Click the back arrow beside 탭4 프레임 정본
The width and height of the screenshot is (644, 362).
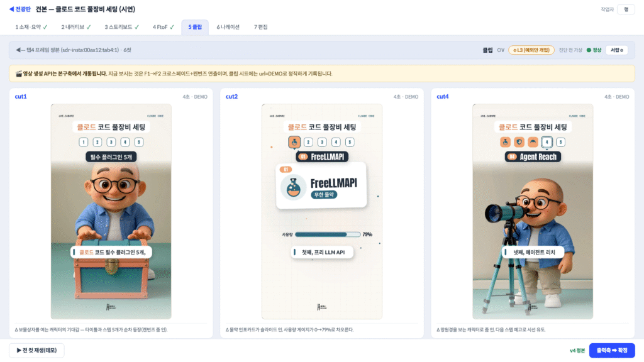(x=20, y=50)
